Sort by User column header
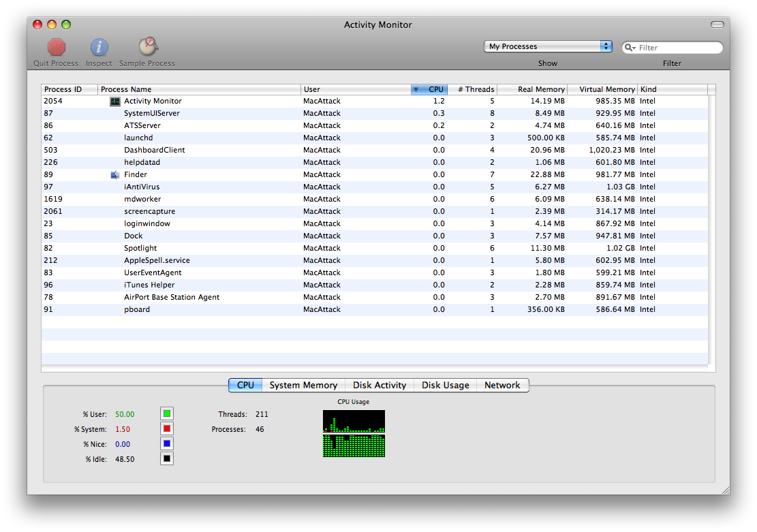757x532 pixels. [356, 89]
